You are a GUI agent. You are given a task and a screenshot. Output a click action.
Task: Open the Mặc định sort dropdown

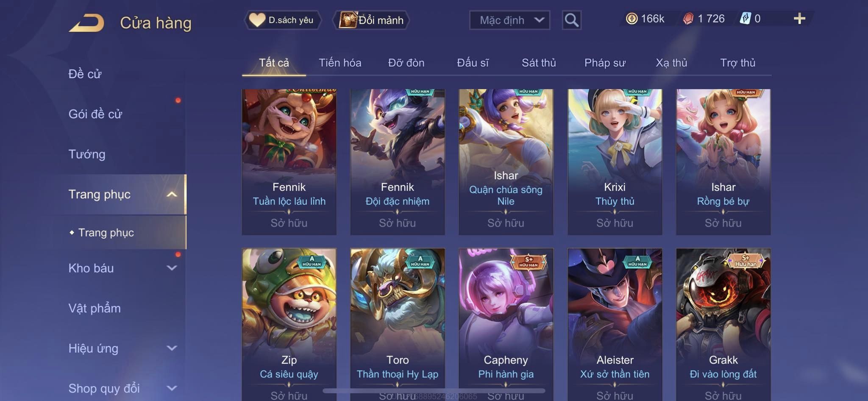click(509, 20)
